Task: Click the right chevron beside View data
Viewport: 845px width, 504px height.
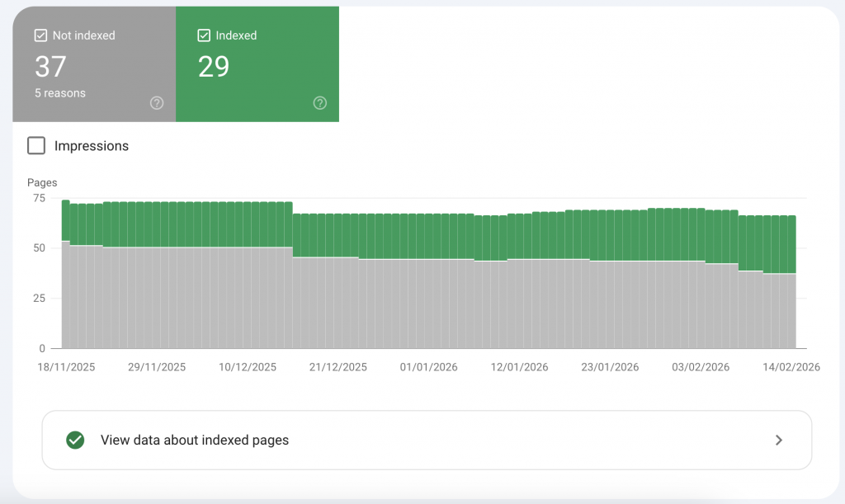Action: click(x=778, y=440)
